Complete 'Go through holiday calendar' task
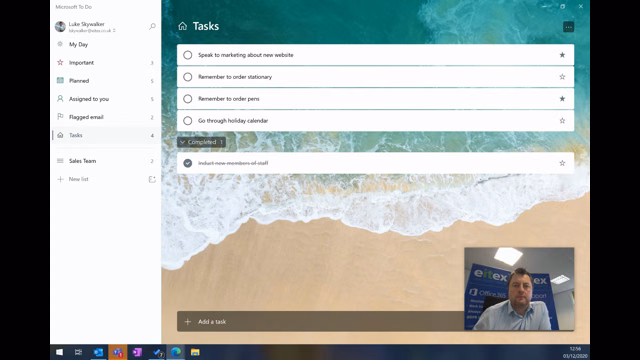 click(187, 121)
